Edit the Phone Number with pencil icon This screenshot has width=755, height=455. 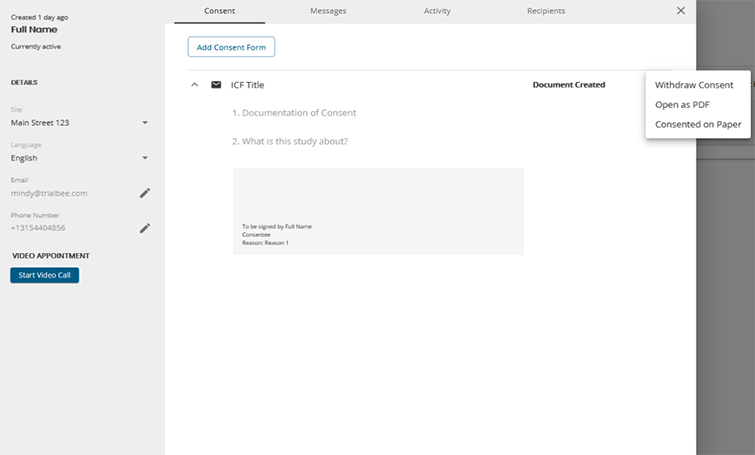(145, 228)
